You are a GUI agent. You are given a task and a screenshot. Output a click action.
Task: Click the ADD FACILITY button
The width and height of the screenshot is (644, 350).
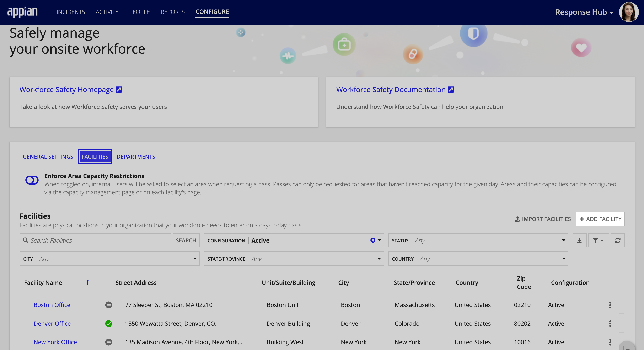click(600, 218)
